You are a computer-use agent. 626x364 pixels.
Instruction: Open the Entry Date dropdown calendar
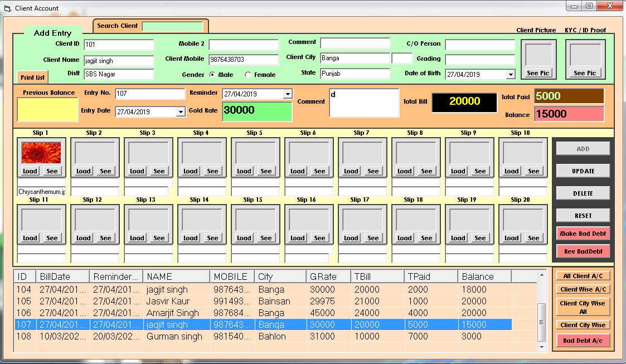181,112
